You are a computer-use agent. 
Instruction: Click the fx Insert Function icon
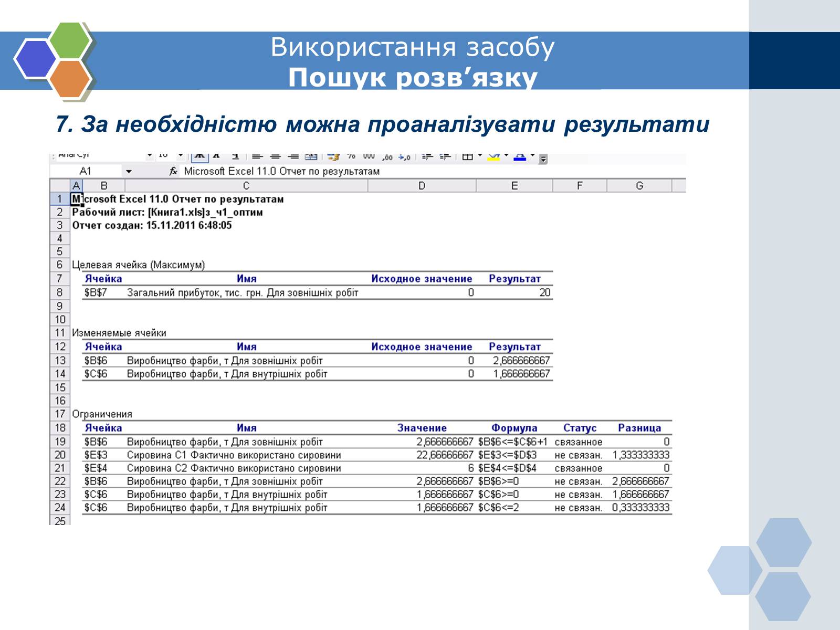coord(173,171)
